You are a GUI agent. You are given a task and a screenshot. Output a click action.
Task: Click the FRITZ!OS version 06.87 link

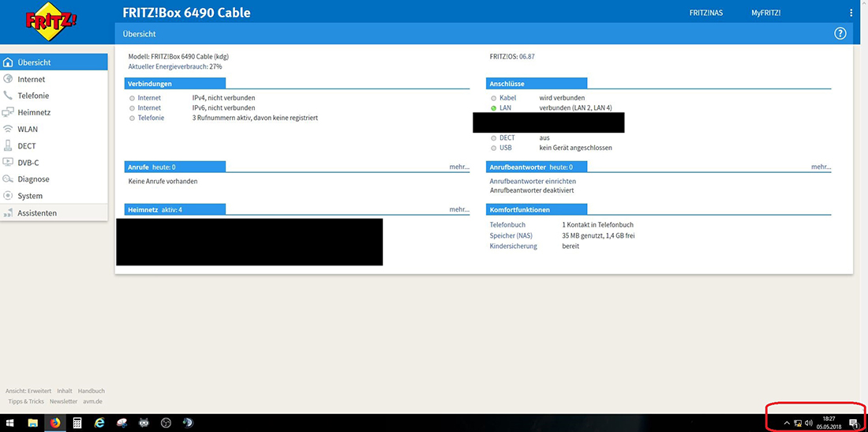tap(527, 57)
